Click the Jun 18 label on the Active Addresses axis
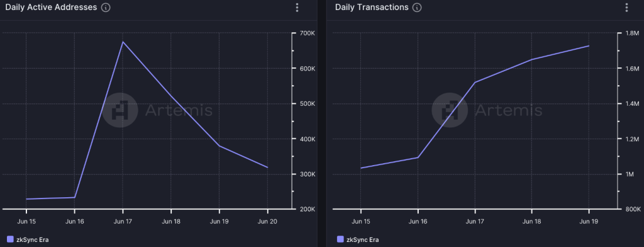 click(171, 221)
